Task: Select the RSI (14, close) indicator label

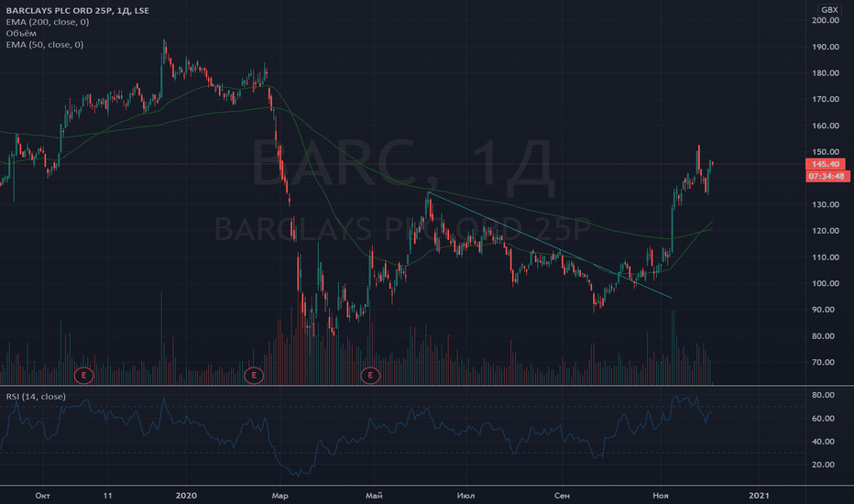Action: tap(36, 397)
